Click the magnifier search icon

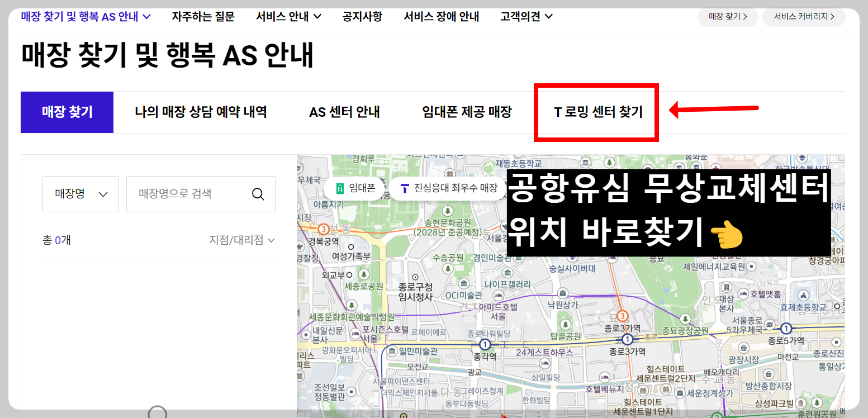[x=258, y=194]
